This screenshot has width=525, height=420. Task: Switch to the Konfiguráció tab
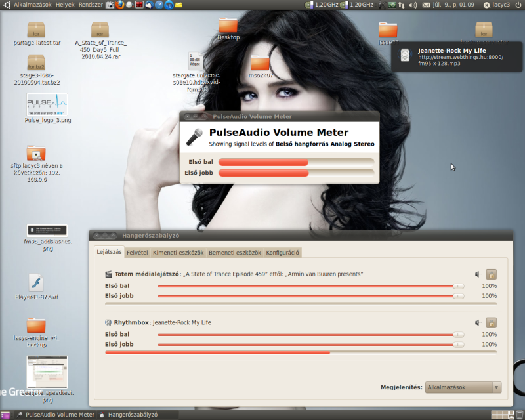point(283,253)
